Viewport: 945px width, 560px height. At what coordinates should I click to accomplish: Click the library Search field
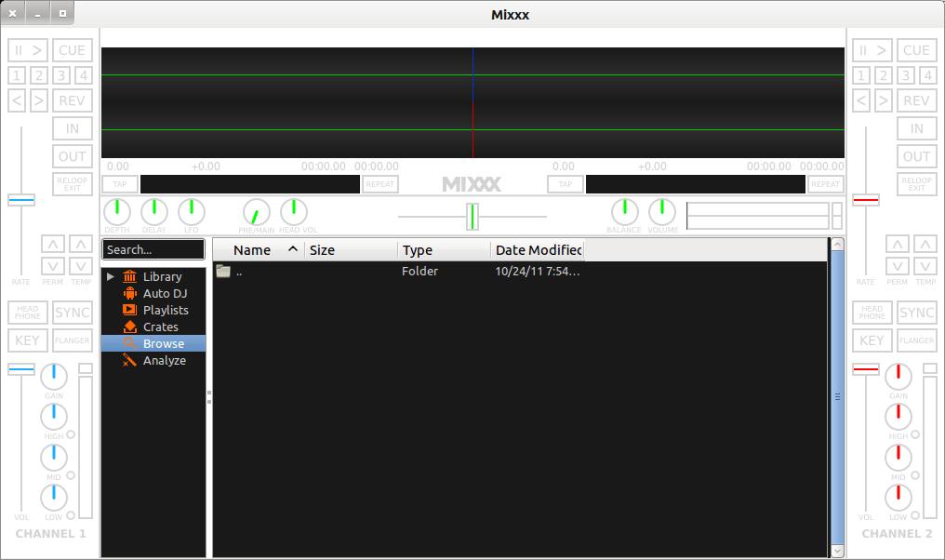(153, 249)
